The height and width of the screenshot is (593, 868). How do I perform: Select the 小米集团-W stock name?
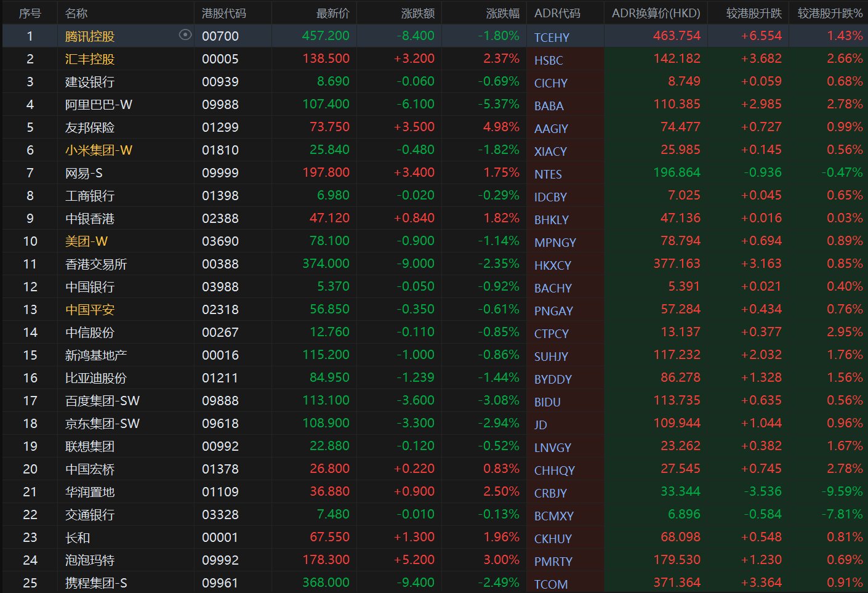(98, 150)
